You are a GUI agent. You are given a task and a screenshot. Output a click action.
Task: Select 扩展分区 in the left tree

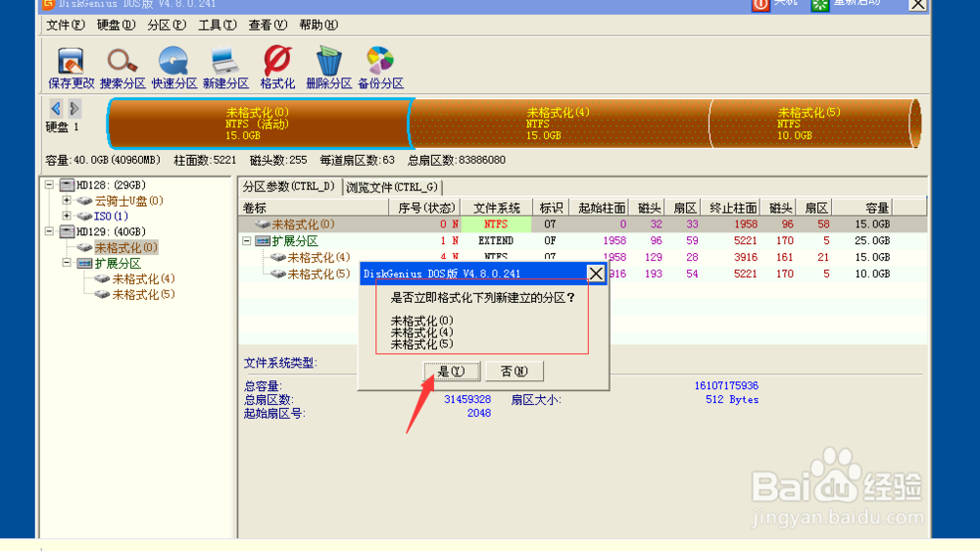[118, 264]
